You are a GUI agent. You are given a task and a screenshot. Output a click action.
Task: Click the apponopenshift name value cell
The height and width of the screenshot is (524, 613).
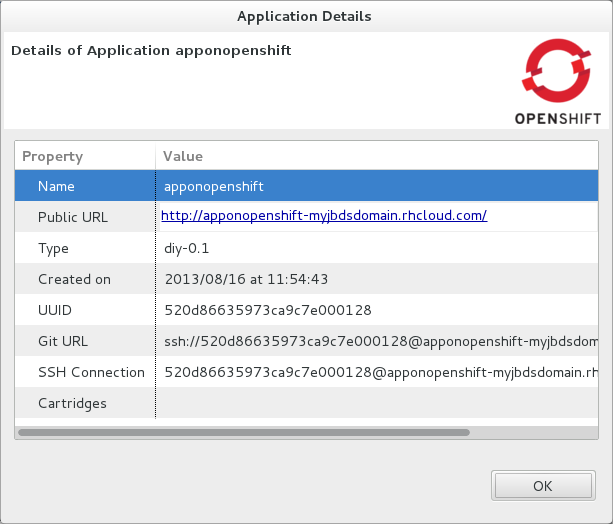(x=214, y=186)
